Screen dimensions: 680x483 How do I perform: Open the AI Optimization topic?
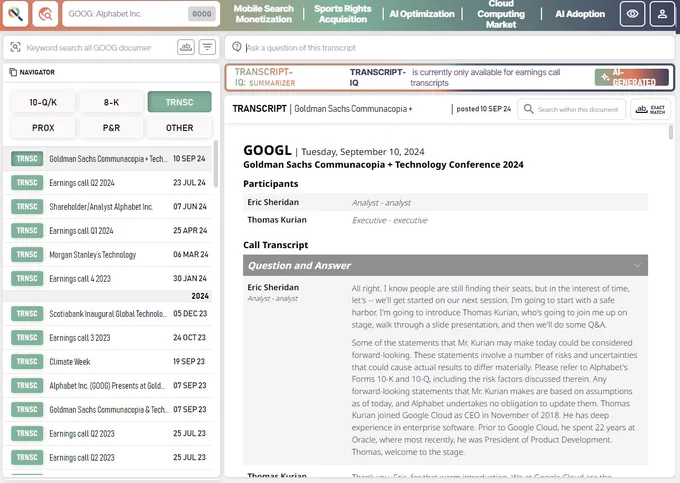[422, 14]
